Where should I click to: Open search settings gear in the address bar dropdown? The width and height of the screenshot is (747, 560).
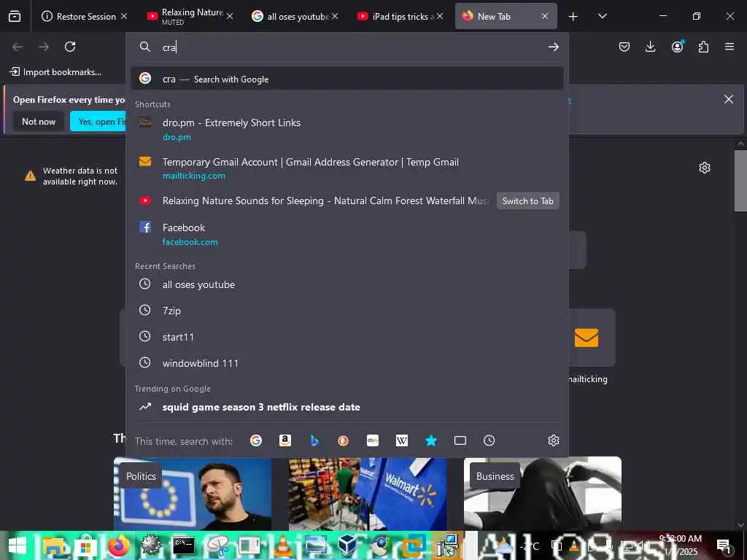coord(553,440)
